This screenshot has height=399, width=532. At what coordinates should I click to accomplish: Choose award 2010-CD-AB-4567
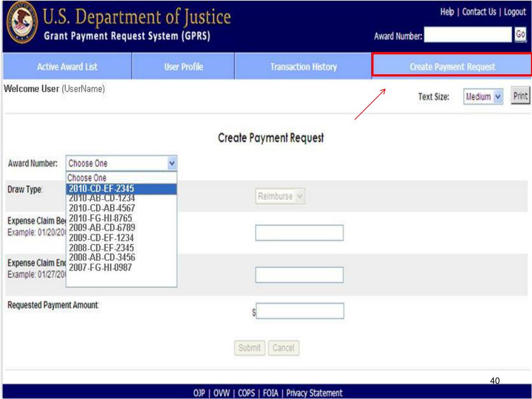pyautogui.click(x=121, y=208)
